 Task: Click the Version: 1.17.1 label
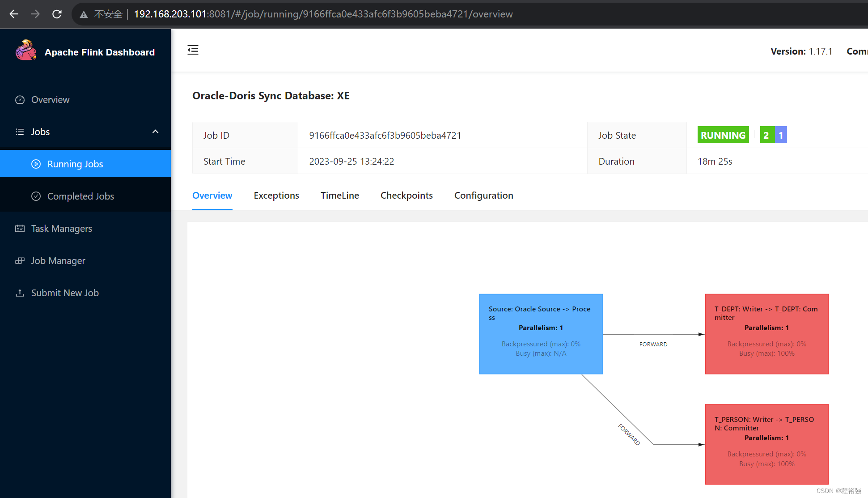point(801,51)
